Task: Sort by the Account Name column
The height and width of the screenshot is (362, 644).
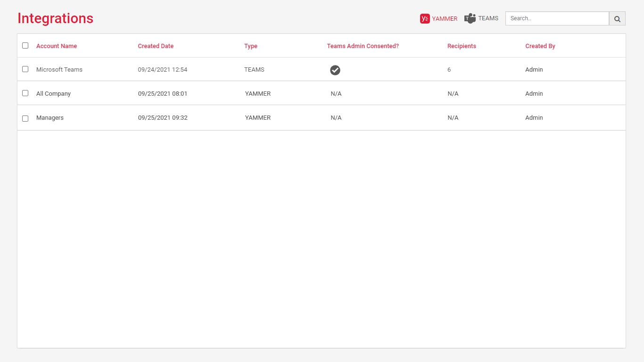Action: coord(57,46)
